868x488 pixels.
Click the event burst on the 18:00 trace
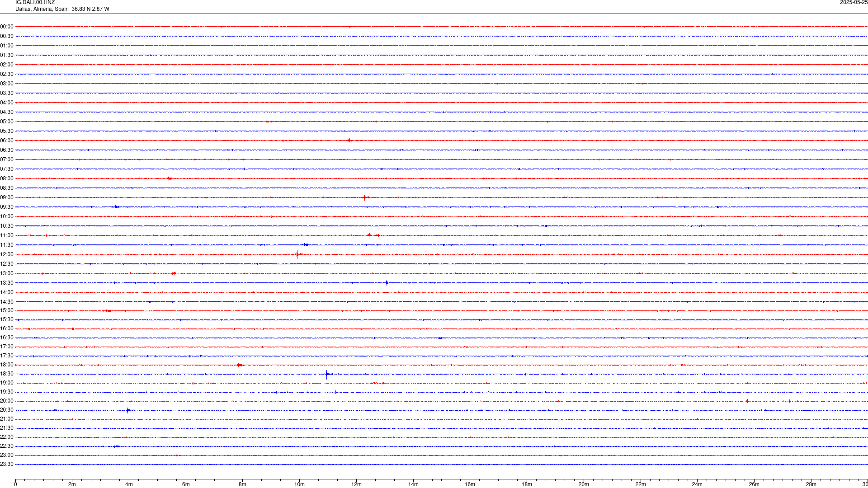[x=240, y=365]
